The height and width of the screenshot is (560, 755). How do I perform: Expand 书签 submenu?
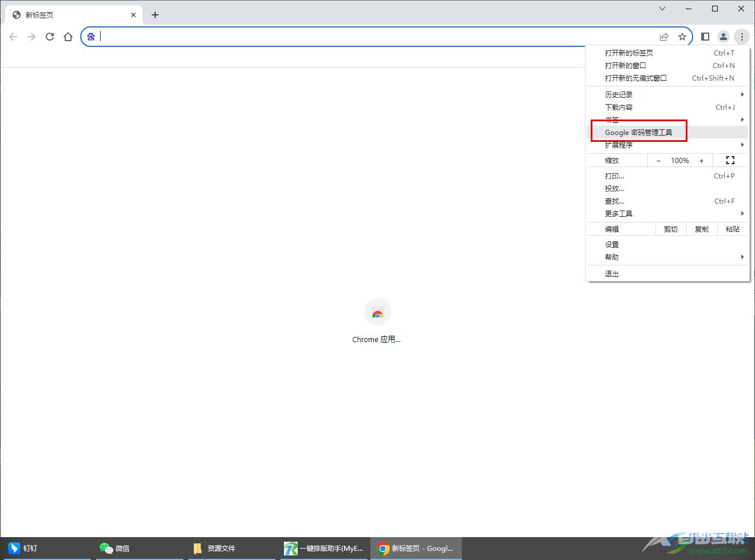pyautogui.click(x=668, y=120)
